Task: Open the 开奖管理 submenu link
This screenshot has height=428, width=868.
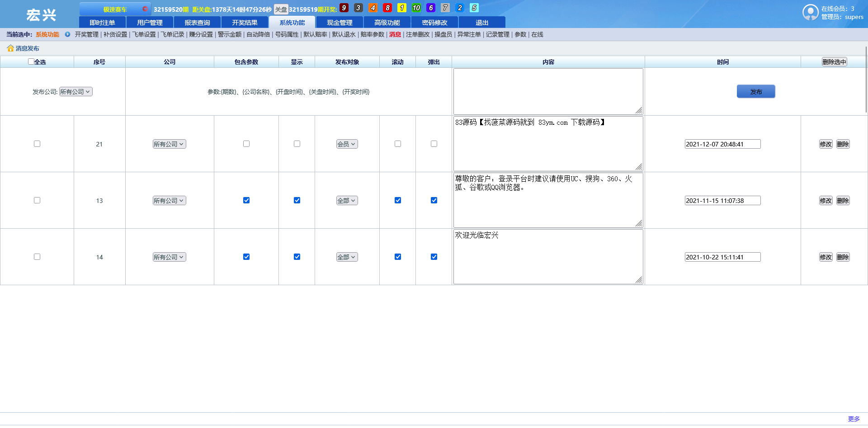Action: 86,34
